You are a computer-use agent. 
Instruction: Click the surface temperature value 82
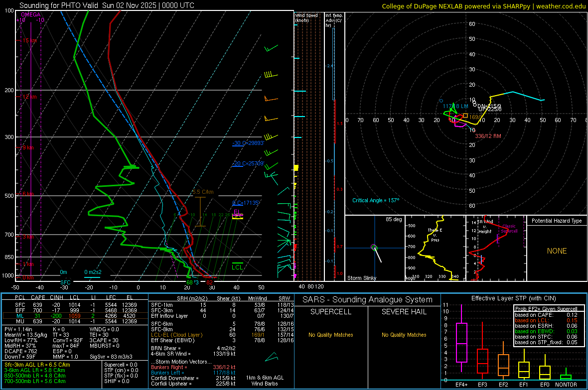tap(209, 283)
